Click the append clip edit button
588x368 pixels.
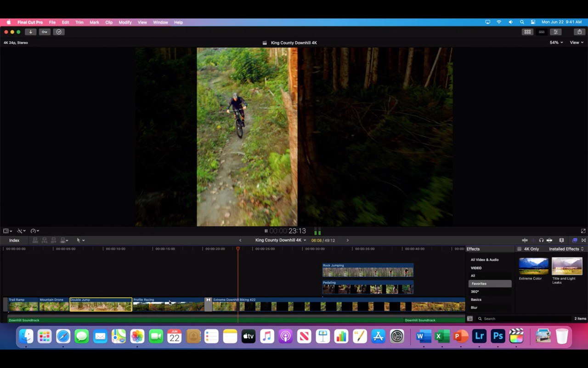(x=54, y=240)
